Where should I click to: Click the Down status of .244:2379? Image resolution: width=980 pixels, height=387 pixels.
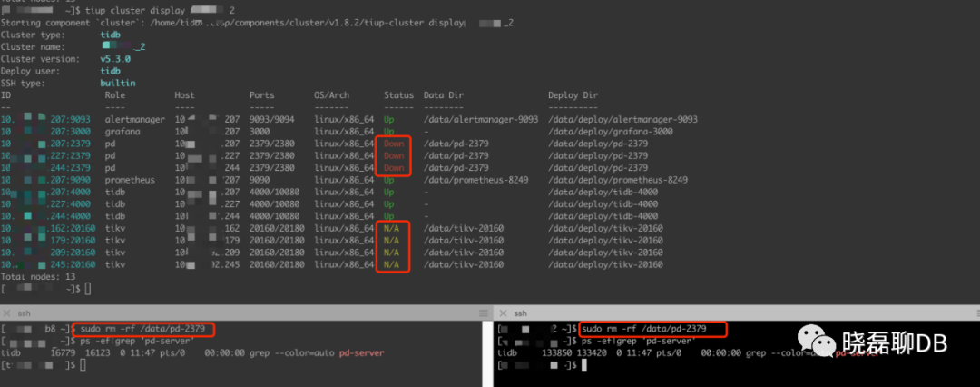click(394, 168)
